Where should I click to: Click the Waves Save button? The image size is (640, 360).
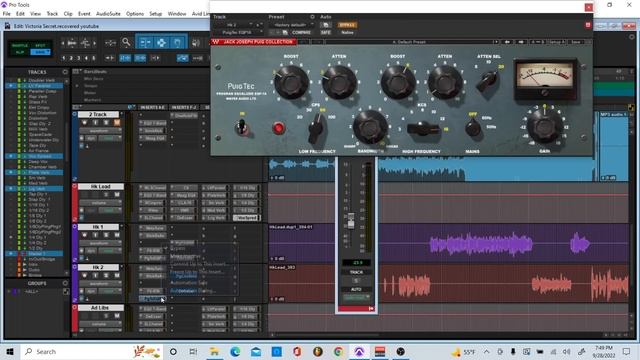tap(576, 42)
